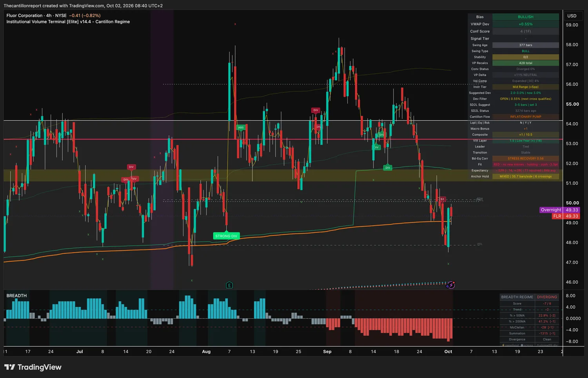Click the 55.00 price axis label
This screenshot has height=378, width=588.
click(572, 104)
